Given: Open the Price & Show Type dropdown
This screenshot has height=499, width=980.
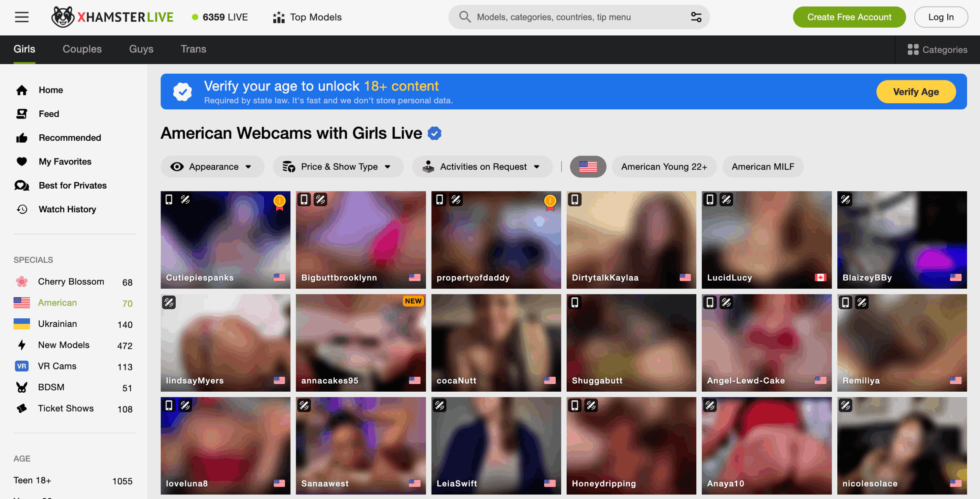Looking at the screenshot, I should point(338,166).
